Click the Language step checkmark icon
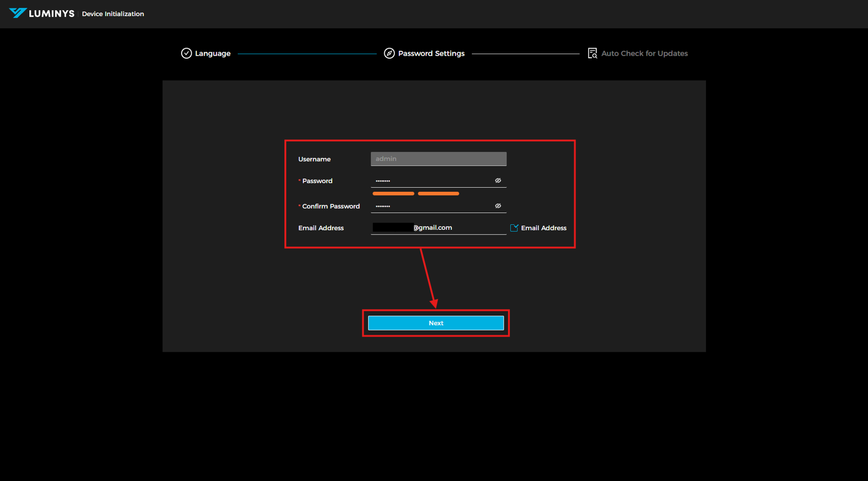This screenshot has height=481, width=868. click(x=186, y=54)
